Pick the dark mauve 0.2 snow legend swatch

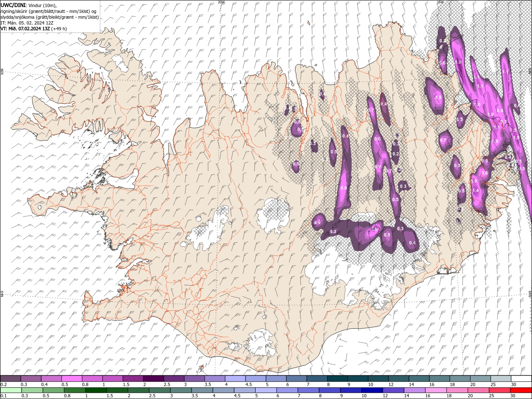pyautogui.click(x=11, y=379)
